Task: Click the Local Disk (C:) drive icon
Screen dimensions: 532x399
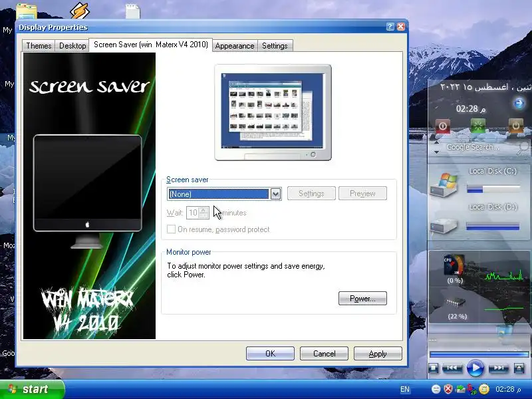Action: (445, 185)
